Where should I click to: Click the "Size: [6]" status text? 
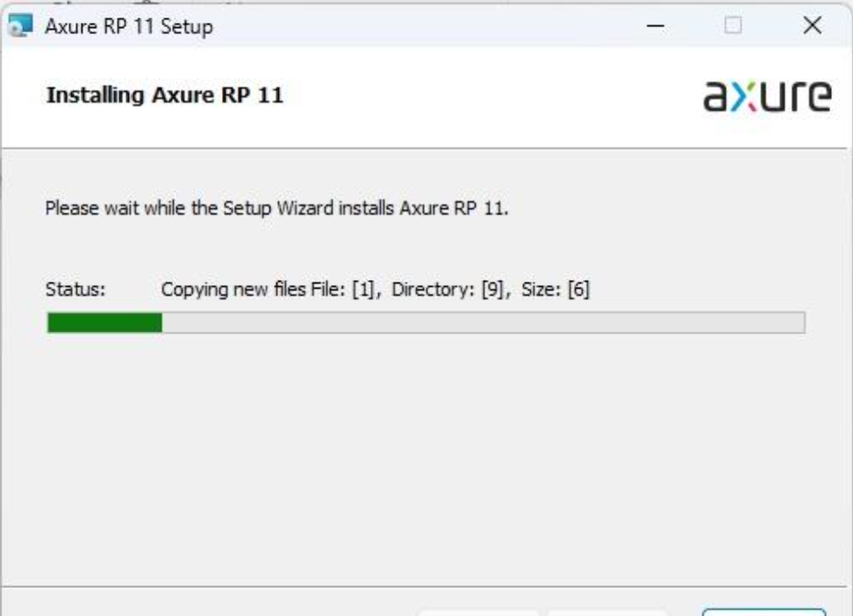tap(555, 290)
